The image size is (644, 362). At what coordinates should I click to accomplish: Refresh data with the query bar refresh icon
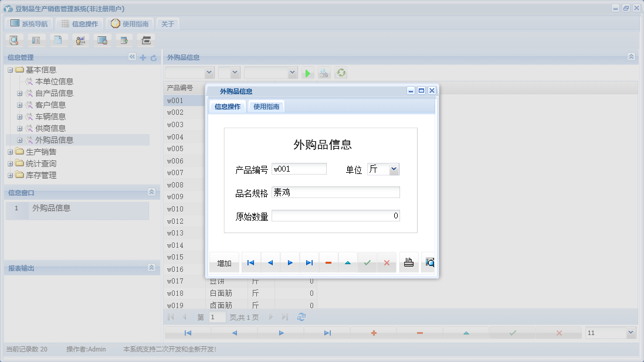click(341, 73)
